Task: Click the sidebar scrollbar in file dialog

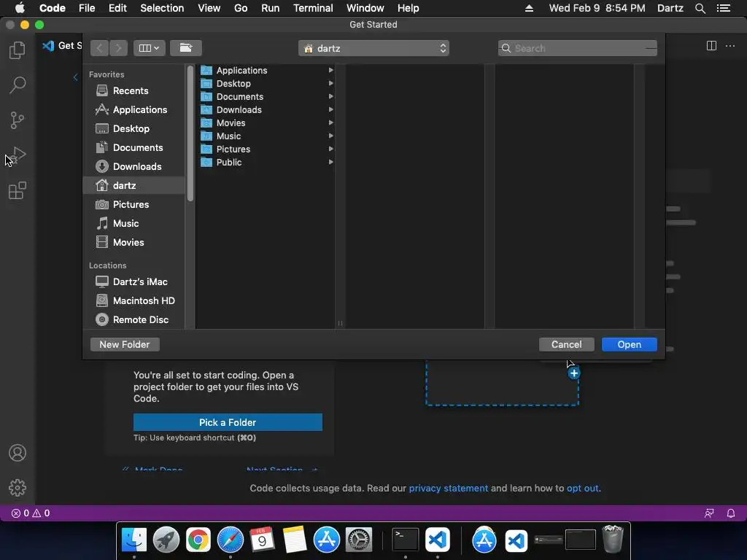Action: pos(190,133)
